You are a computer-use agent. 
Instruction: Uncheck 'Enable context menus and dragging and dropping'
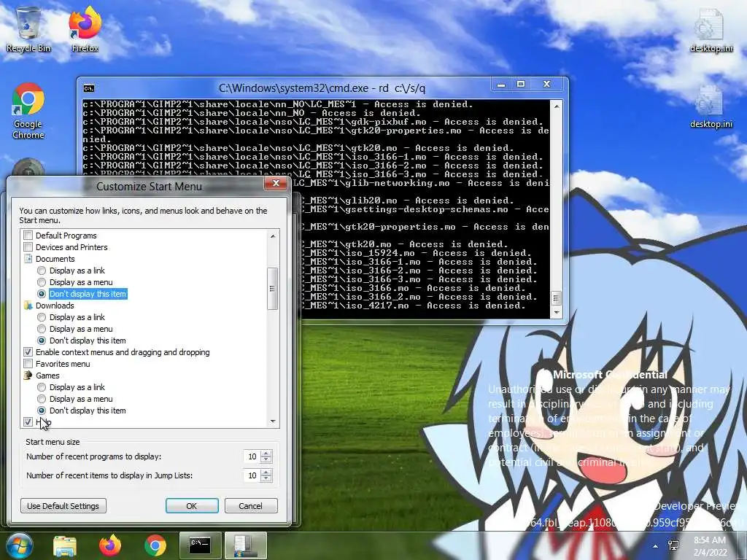pos(28,352)
